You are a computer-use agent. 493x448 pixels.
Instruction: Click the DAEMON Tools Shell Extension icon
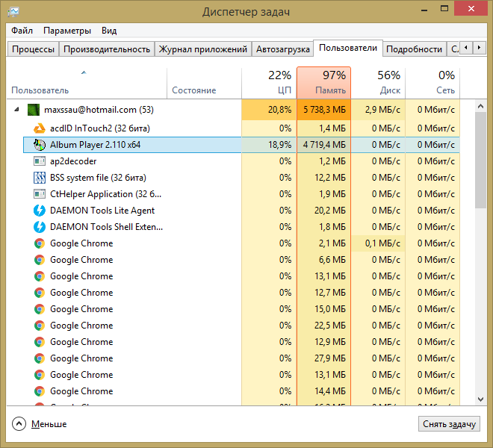coord(40,227)
